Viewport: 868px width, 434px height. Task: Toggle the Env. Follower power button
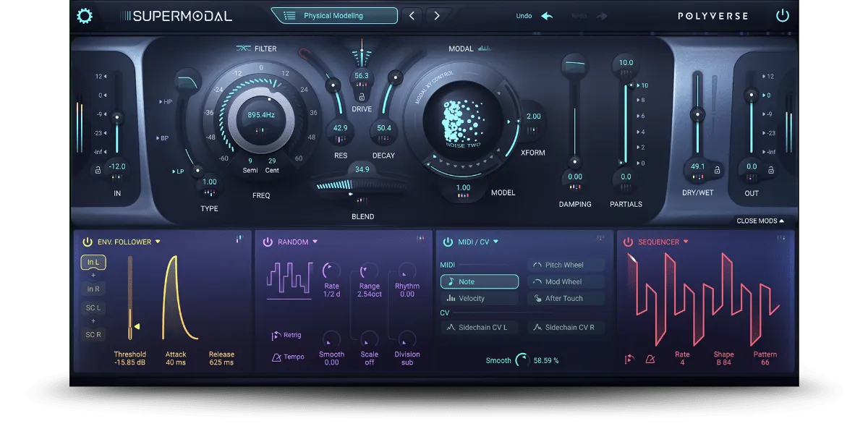[88, 242]
